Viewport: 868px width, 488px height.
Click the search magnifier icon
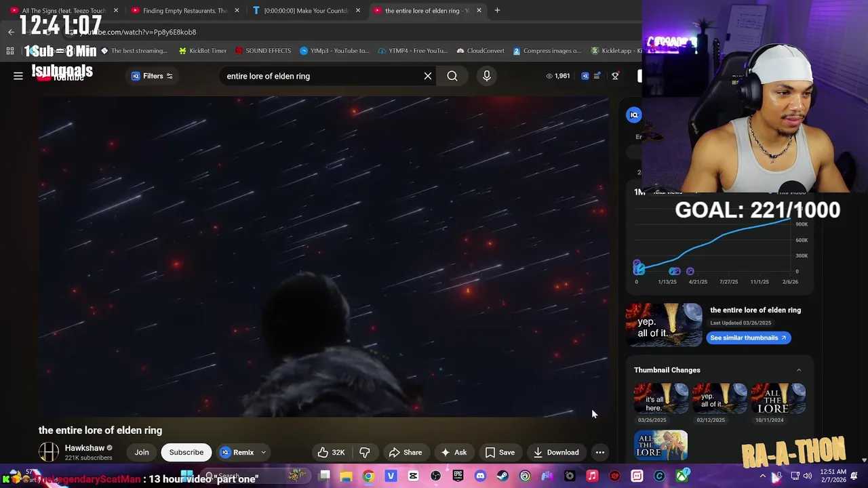pos(452,76)
